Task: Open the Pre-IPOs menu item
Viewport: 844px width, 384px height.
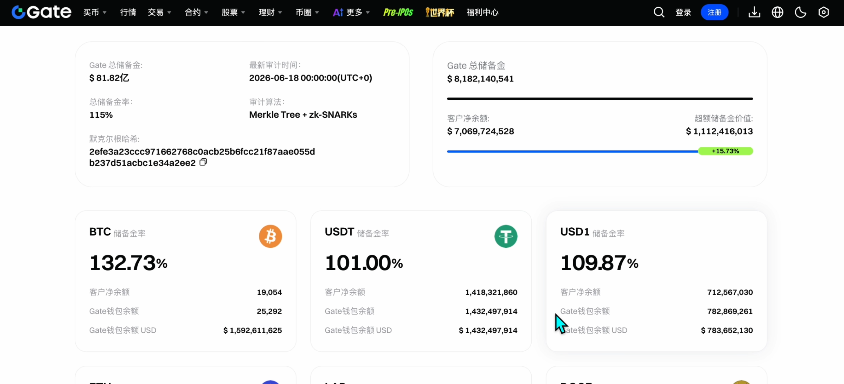Action: point(398,12)
